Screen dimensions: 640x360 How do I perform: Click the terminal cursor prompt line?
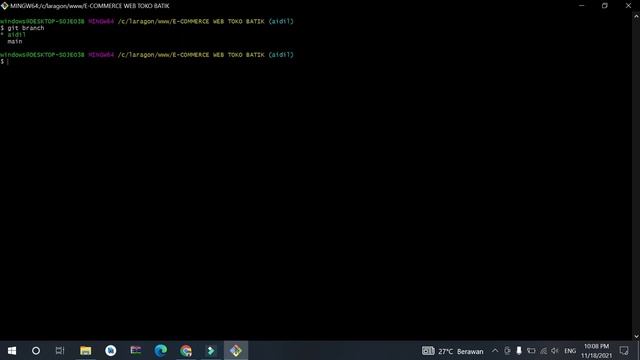(x=4, y=62)
